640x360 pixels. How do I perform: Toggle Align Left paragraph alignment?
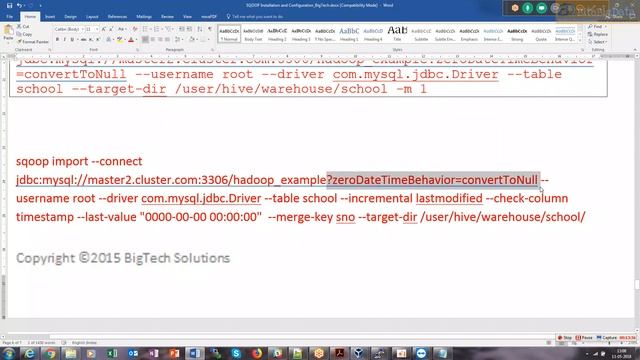[145, 40]
